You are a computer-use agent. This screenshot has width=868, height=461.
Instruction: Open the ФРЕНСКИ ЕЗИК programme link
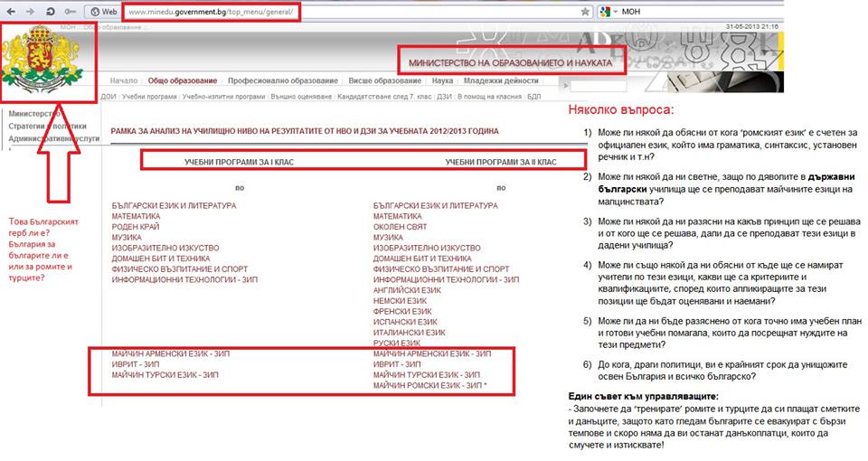(x=401, y=311)
